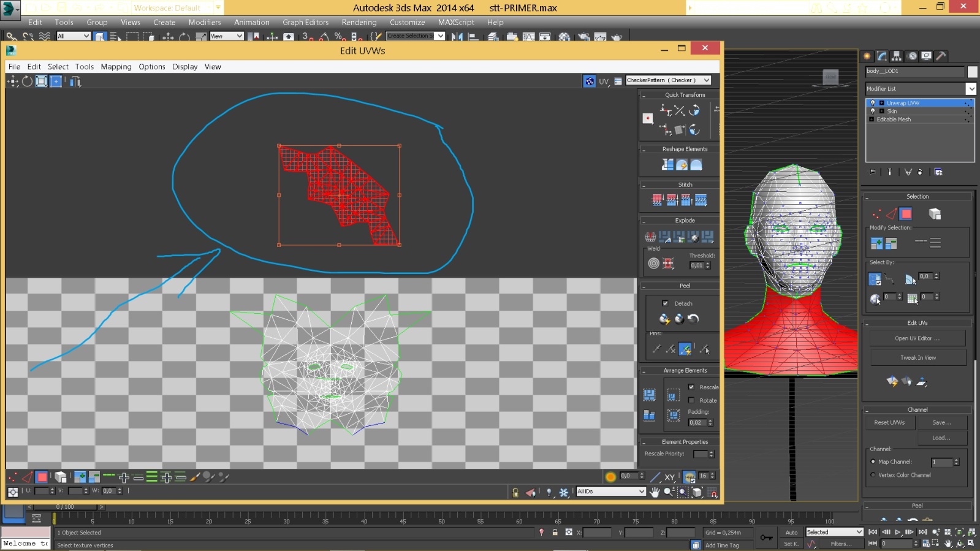Toggle Unwrap UVW modifier lightbulb visibility
Image resolution: width=980 pixels, height=551 pixels.
pos(873,103)
